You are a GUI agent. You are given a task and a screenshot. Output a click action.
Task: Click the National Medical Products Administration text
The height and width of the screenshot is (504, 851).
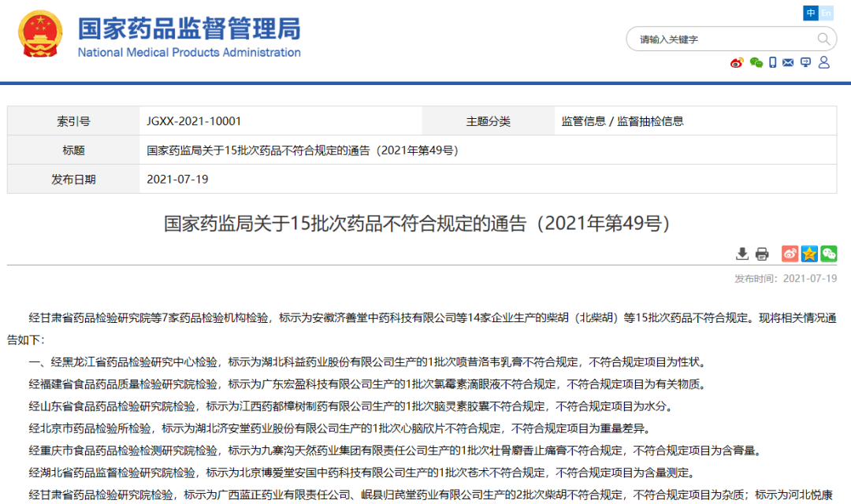[x=189, y=53]
